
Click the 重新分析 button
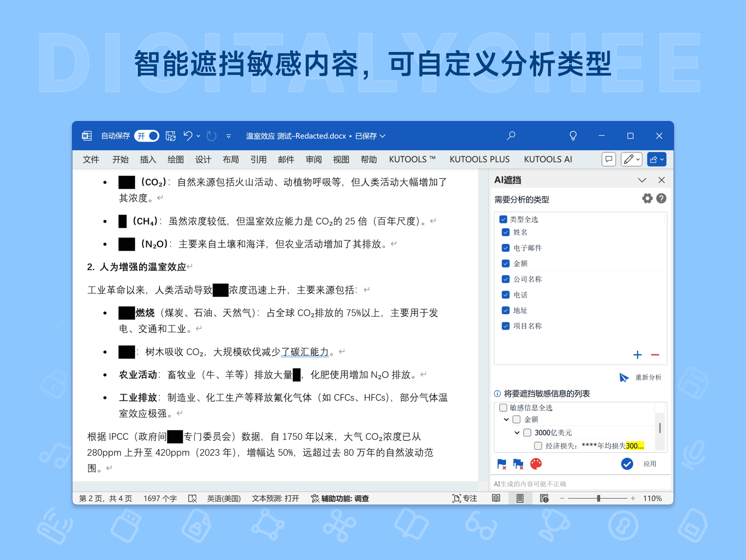[x=640, y=378]
